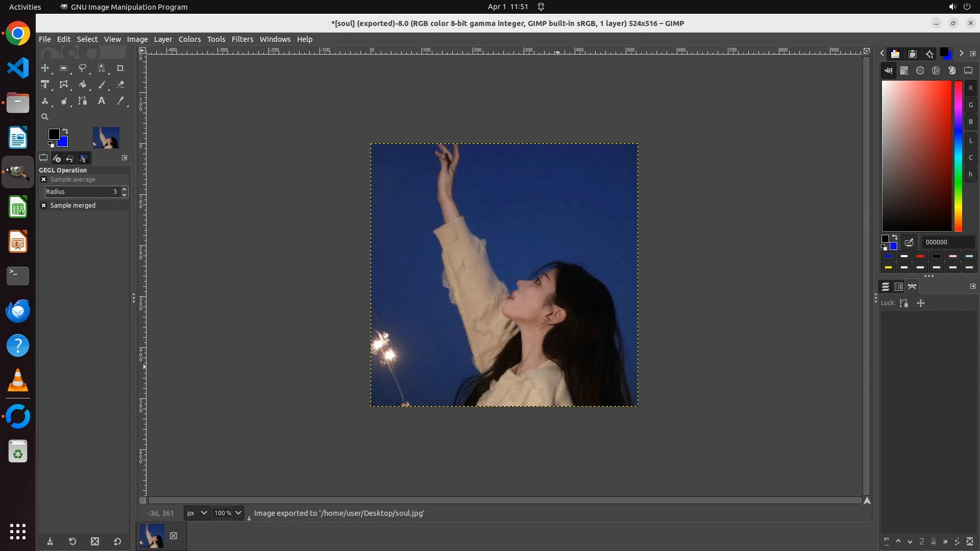Select the Text tool

[x=102, y=101]
